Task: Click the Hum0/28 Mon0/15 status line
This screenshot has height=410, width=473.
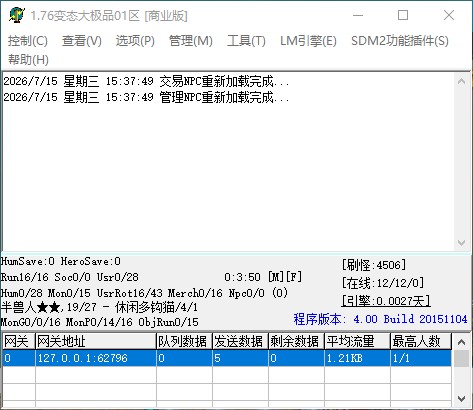Action: [x=145, y=293]
